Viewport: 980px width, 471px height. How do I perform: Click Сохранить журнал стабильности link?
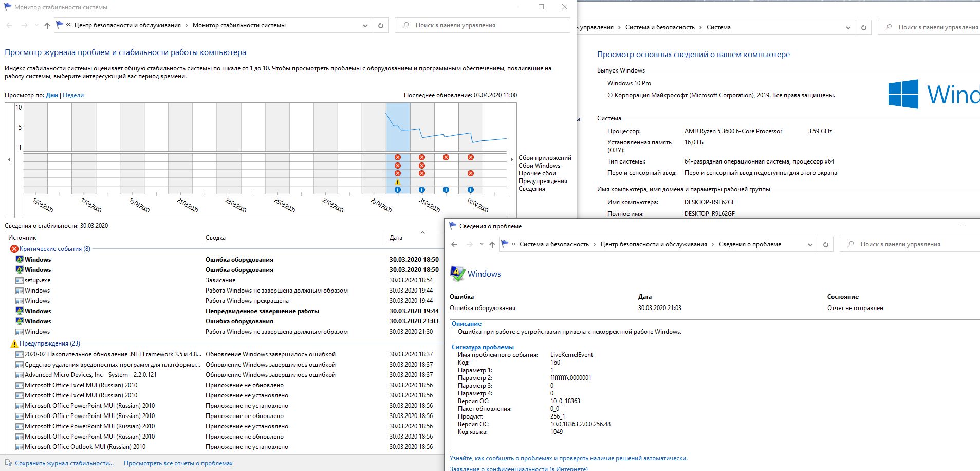pyautogui.click(x=64, y=463)
